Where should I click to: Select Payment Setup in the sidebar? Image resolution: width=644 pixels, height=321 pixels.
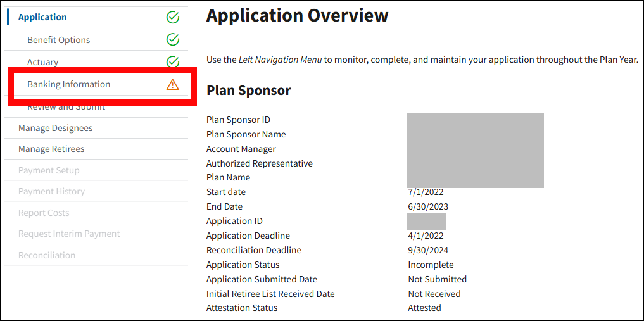(49, 170)
